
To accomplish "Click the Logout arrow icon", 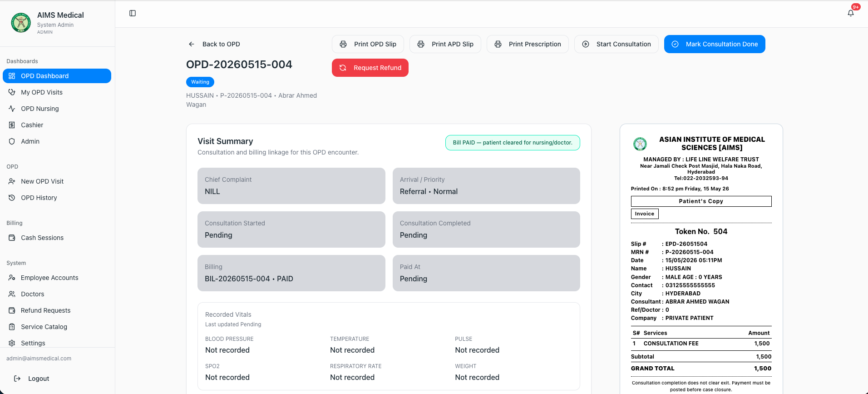I will (17, 379).
